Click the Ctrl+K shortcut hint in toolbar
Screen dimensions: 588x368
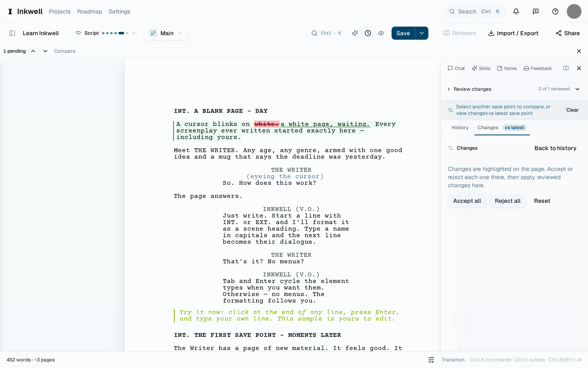click(331, 33)
